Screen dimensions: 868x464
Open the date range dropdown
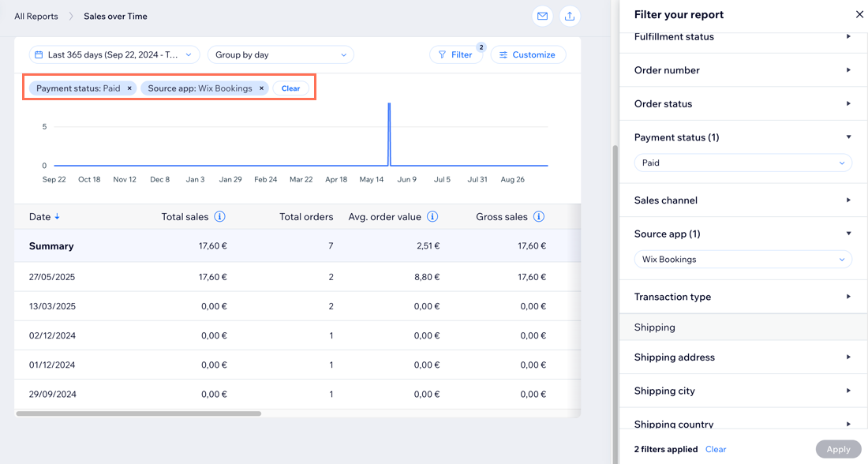[x=114, y=55]
